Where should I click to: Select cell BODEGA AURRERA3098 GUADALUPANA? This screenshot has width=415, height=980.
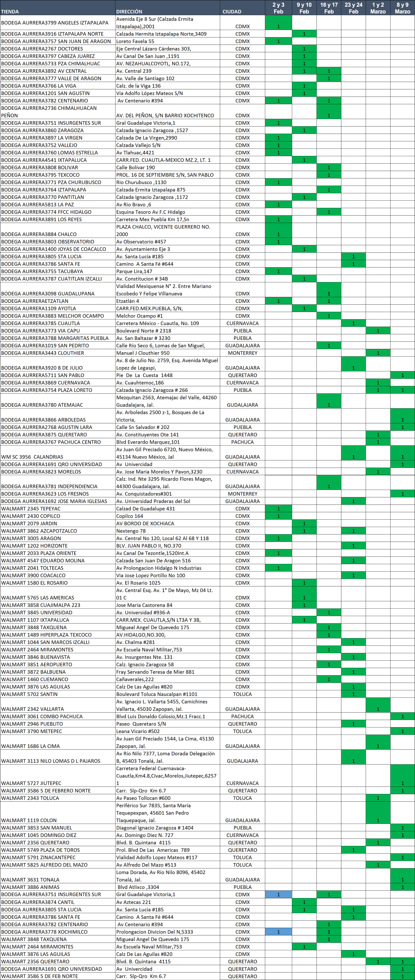pos(57,290)
